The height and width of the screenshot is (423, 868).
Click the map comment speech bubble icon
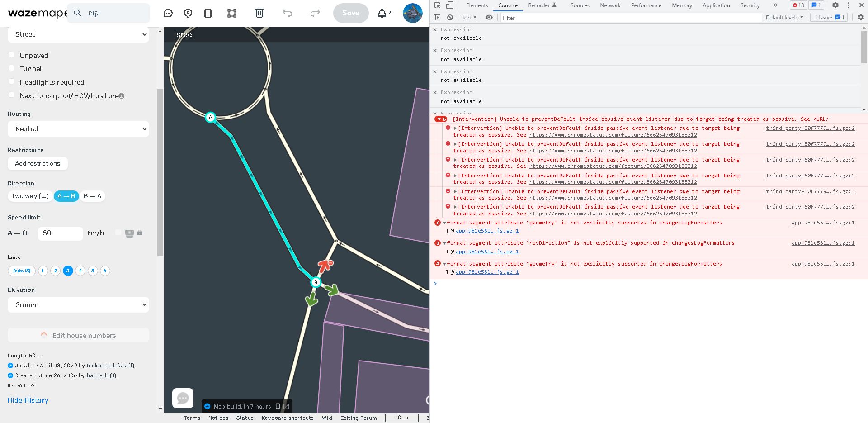[168, 13]
